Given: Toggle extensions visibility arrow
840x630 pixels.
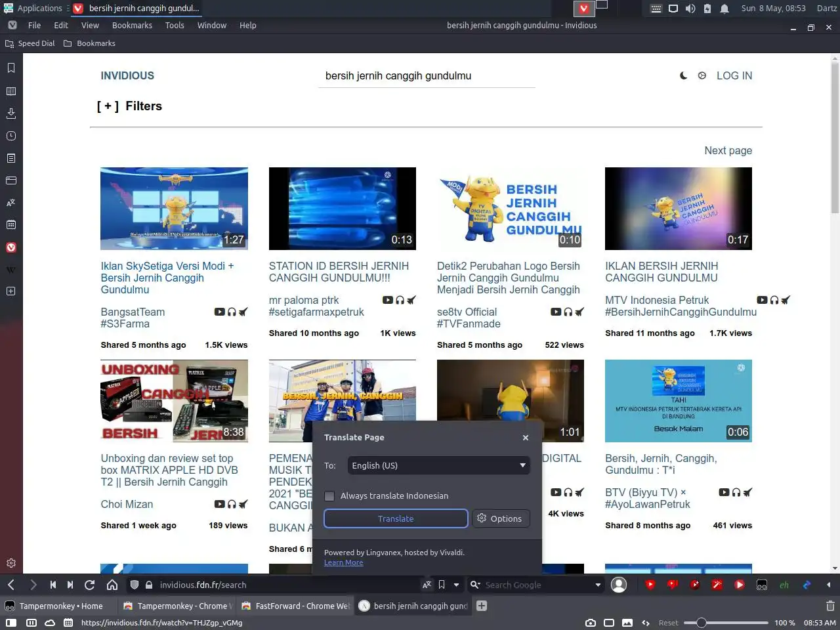Looking at the screenshot, I should pyautogui.click(x=828, y=585).
